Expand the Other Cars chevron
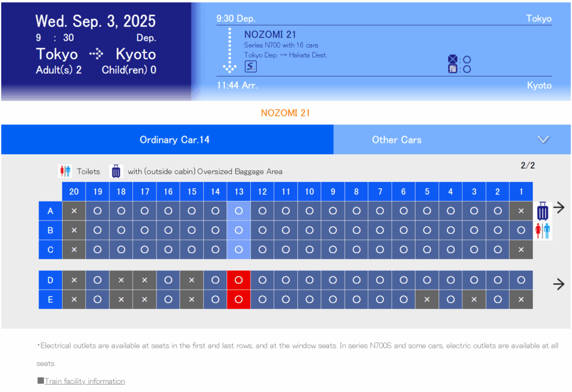Screen dimensions: 572x392 coord(543,140)
